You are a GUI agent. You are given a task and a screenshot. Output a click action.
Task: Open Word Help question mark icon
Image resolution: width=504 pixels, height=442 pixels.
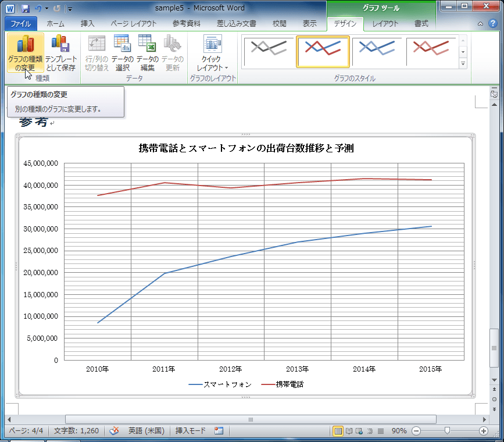(x=493, y=23)
